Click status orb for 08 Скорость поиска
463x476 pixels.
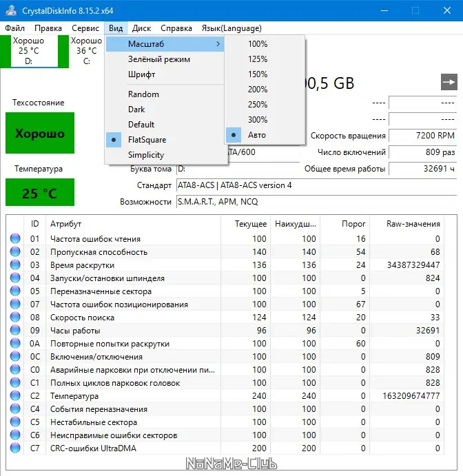click(15, 318)
